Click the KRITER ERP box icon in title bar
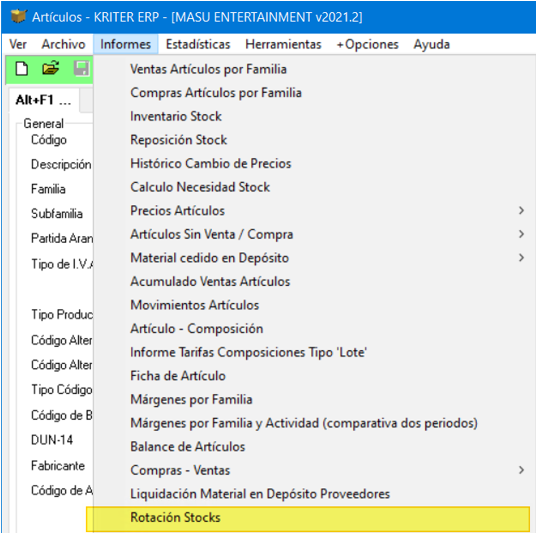The height and width of the screenshot is (536, 536). 18,16
